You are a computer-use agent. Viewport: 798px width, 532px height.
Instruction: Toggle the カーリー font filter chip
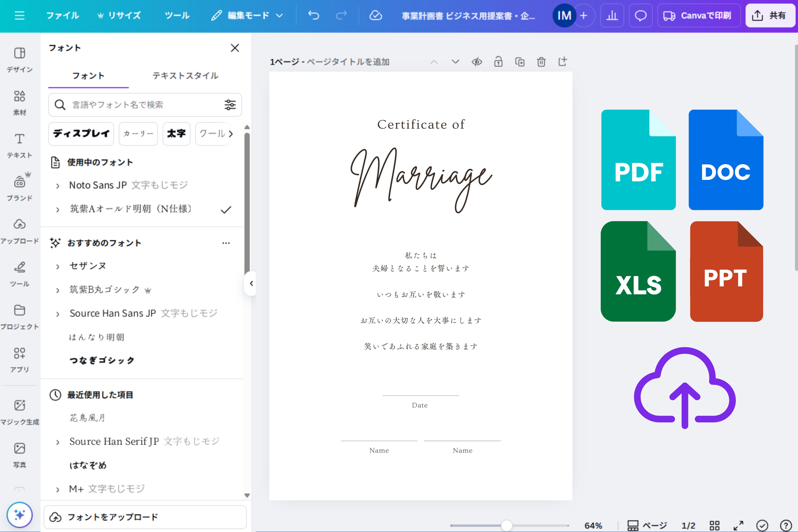(138, 134)
